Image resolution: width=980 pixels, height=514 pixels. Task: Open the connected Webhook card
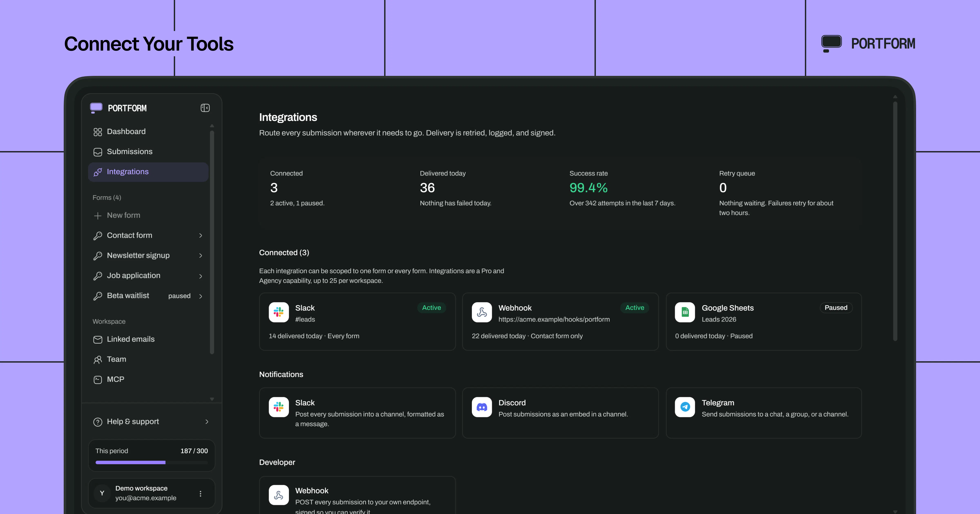click(x=560, y=322)
